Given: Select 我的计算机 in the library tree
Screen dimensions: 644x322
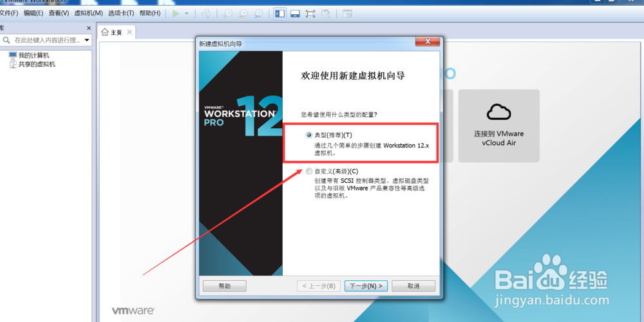Looking at the screenshot, I should 33,55.
